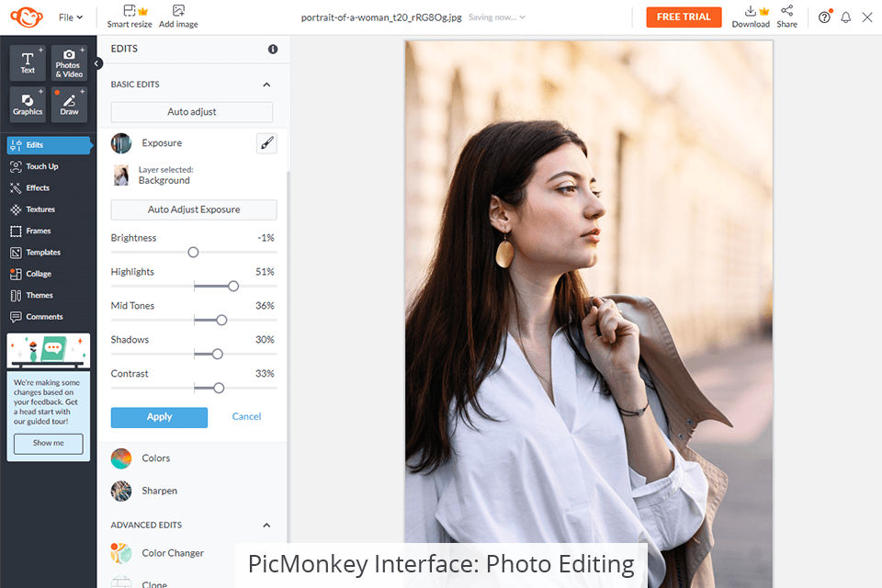Open the help question mark icon
Viewport: 882px width, 588px height.
[824, 17]
